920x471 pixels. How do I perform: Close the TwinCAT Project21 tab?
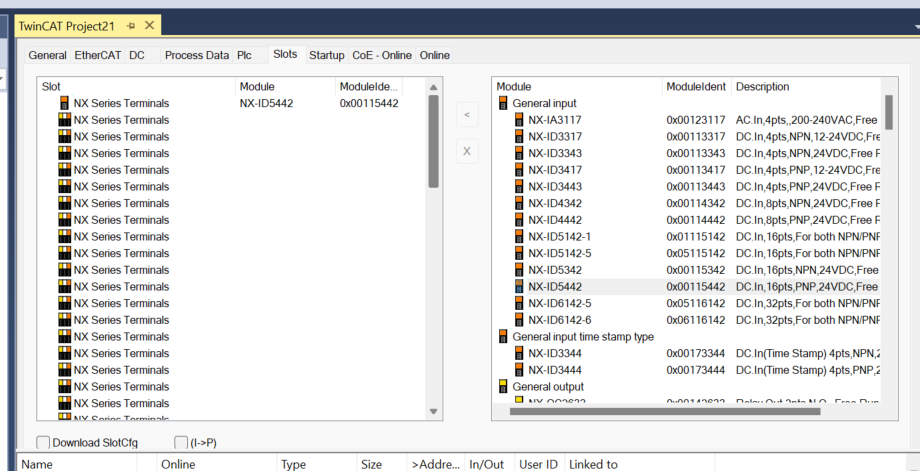click(149, 25)
